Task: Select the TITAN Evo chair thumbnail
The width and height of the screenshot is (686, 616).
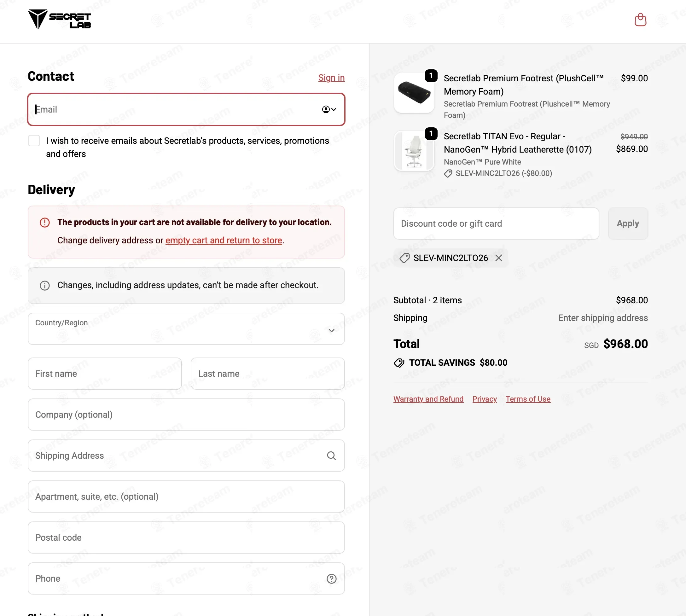Action: pyautogui.click(x=414, y=151)
